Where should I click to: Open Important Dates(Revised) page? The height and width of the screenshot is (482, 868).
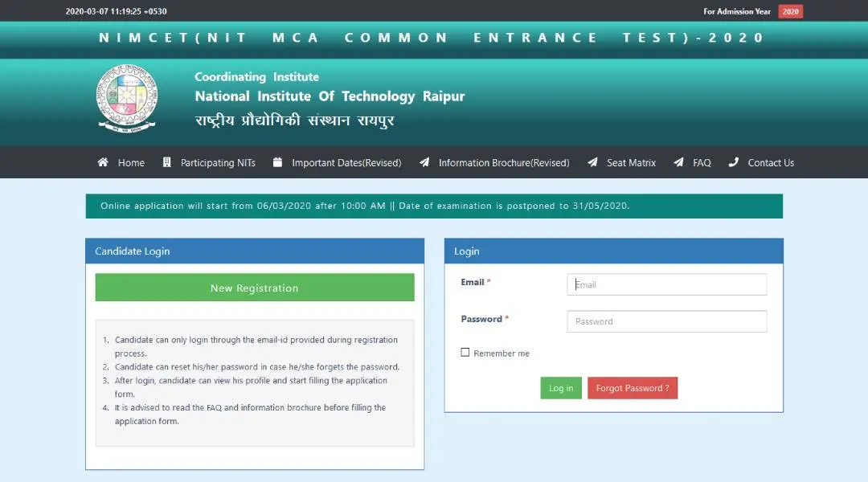pos(346,163)
